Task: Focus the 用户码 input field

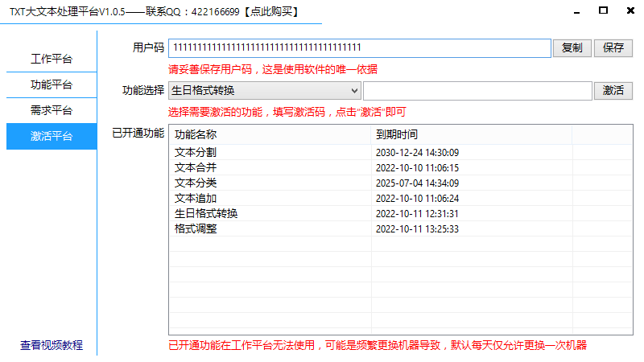Action: tap(359, 48)
